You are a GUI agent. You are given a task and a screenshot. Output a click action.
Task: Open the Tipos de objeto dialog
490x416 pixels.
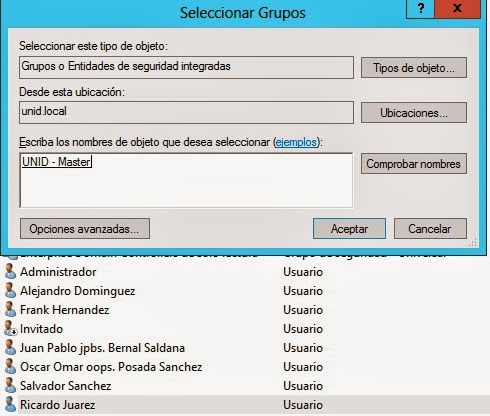point(414,68)
